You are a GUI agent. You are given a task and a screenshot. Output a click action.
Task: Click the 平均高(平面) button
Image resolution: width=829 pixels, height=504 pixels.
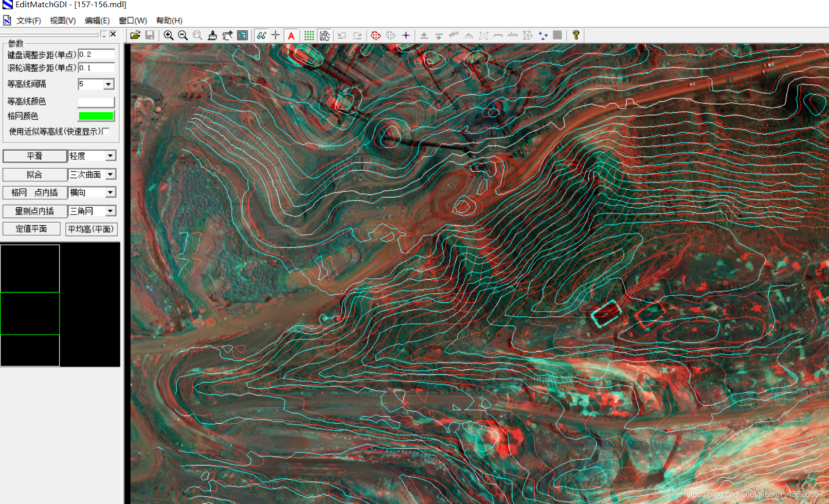coord(91,229)
